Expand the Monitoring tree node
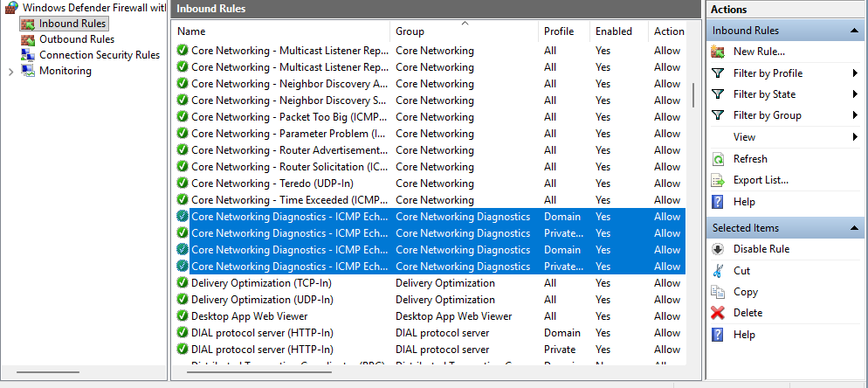Viewport: 868px width, 388px height. (10, 72)
